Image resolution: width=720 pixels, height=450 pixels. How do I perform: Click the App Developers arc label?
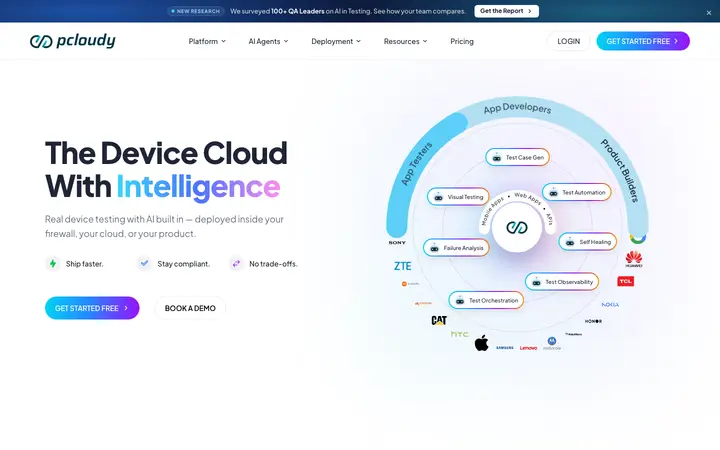point(517,108)
